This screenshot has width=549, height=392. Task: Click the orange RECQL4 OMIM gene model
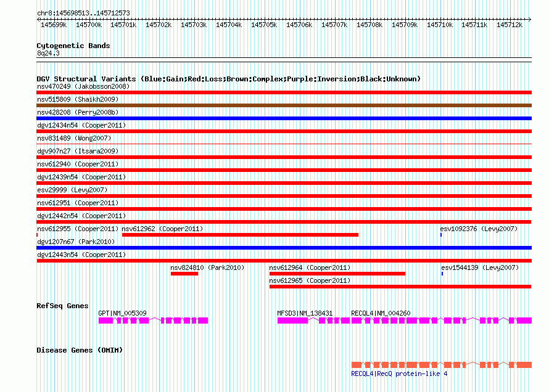(442, 365)
